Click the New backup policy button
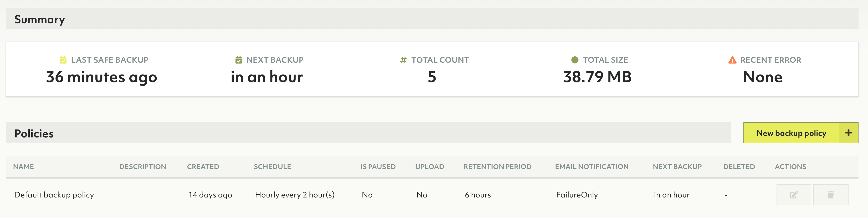Image resolution: width=868 pixels, height=218 pixels. [800, 133]
